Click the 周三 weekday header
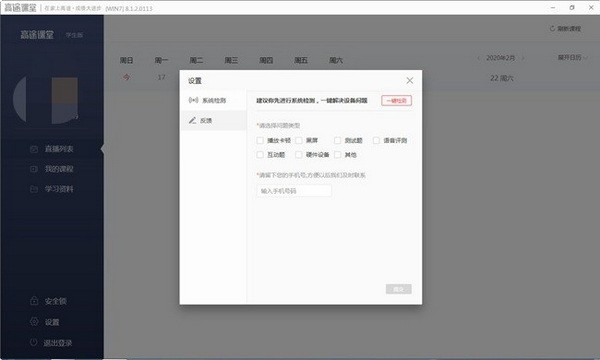600x360 pixels. pos(231,60)
